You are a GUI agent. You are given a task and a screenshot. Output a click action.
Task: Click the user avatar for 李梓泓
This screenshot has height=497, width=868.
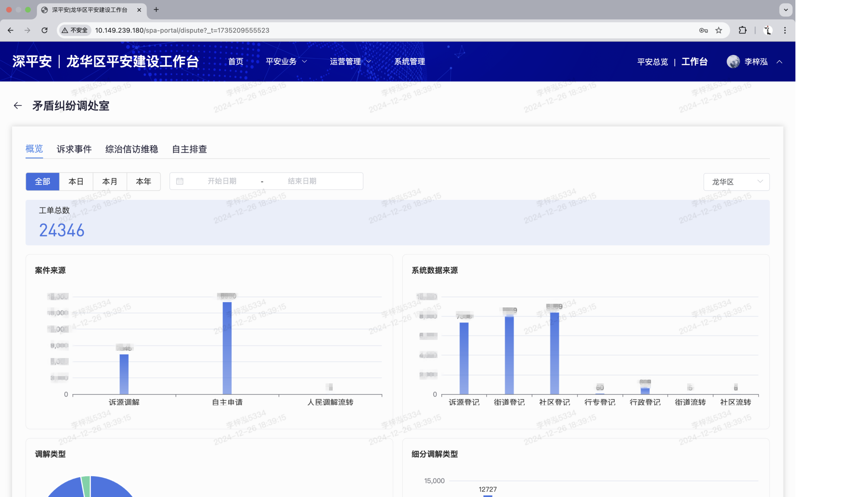733,61
